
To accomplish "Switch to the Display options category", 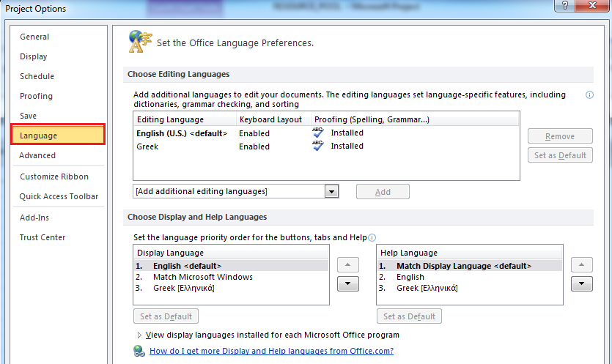I will click(34, 56).
